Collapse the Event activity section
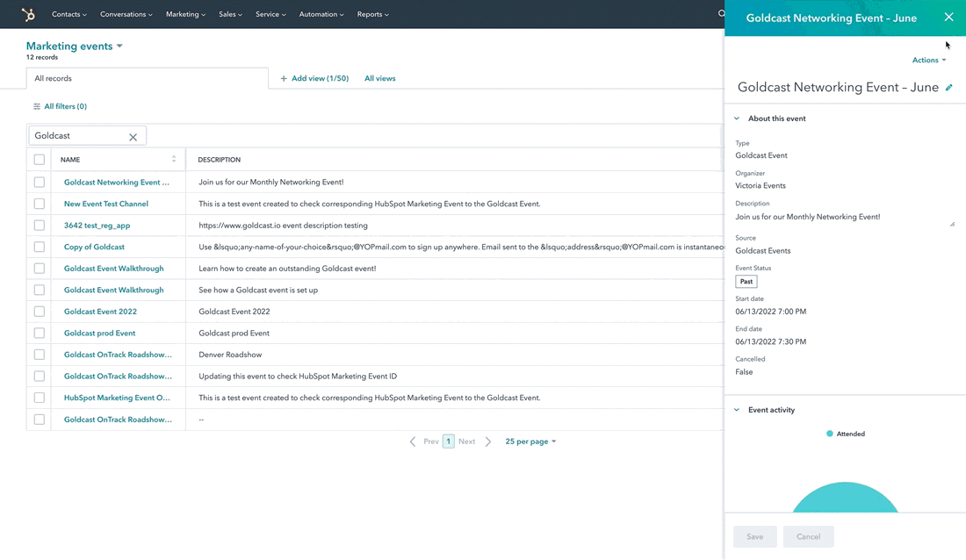This screenshot has height=560, width=966. click(x=737, y=410)
